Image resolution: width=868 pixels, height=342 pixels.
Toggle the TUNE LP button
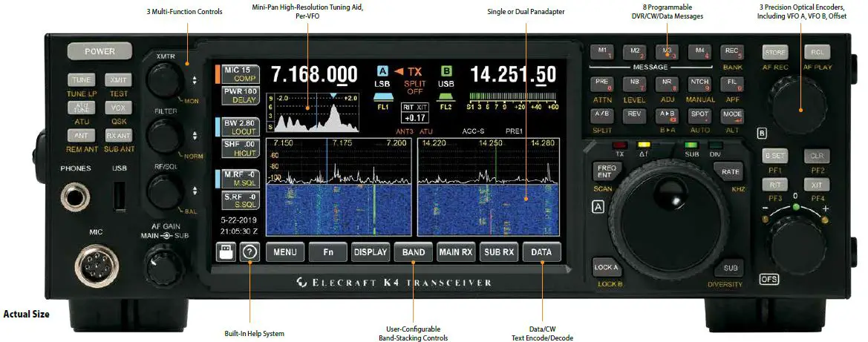click(82, 79)
